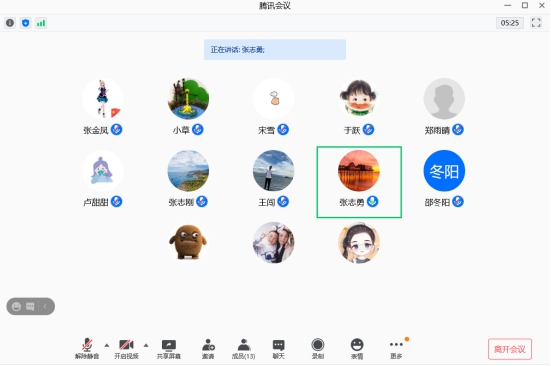The image size is (551, 366).
Task: Collapse the floating pill with its arrow
Action: pos(45,307)
